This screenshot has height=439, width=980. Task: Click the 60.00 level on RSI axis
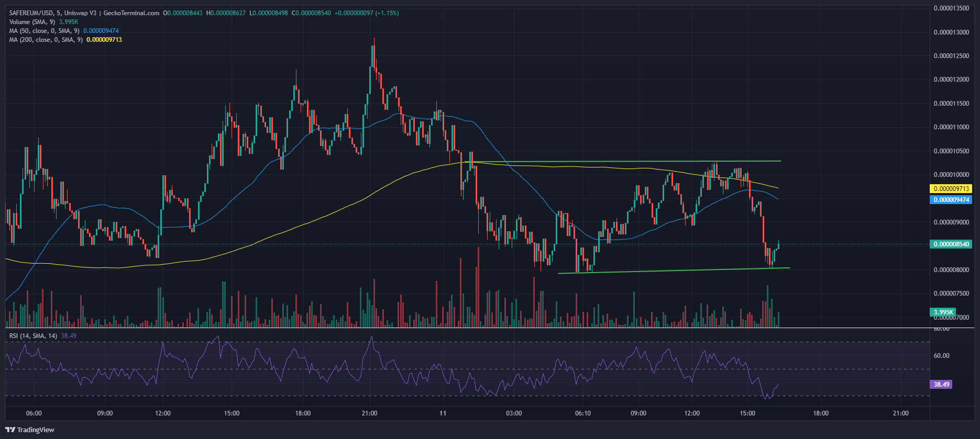(941, 356)
